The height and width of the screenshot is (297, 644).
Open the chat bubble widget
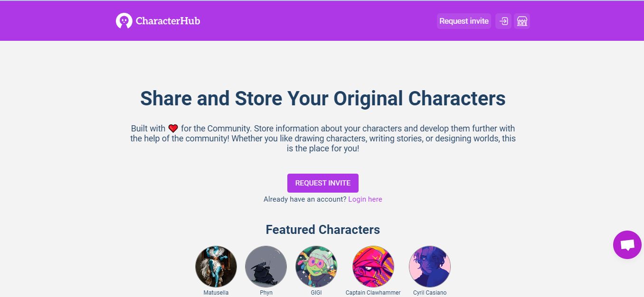(x=627, y=245)
